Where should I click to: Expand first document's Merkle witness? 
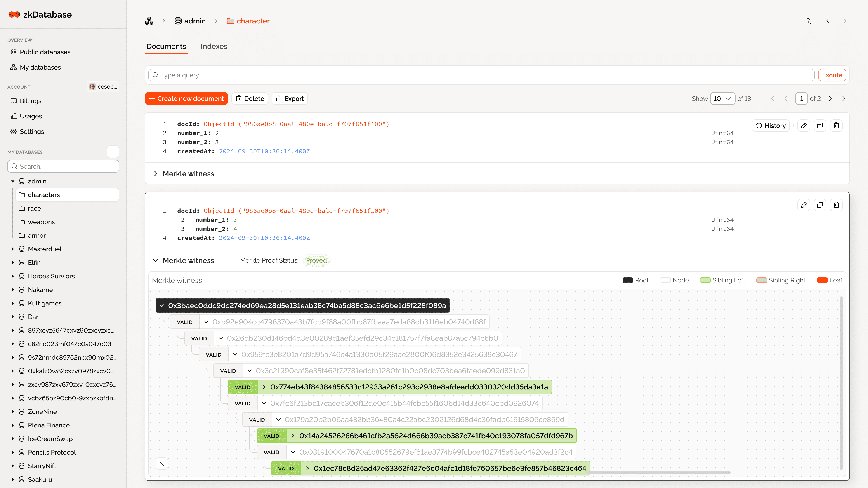pos(156,174)
